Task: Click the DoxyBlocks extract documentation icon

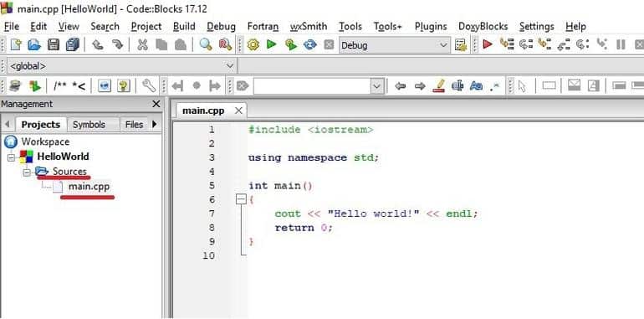Action: [x=34, y=86]
